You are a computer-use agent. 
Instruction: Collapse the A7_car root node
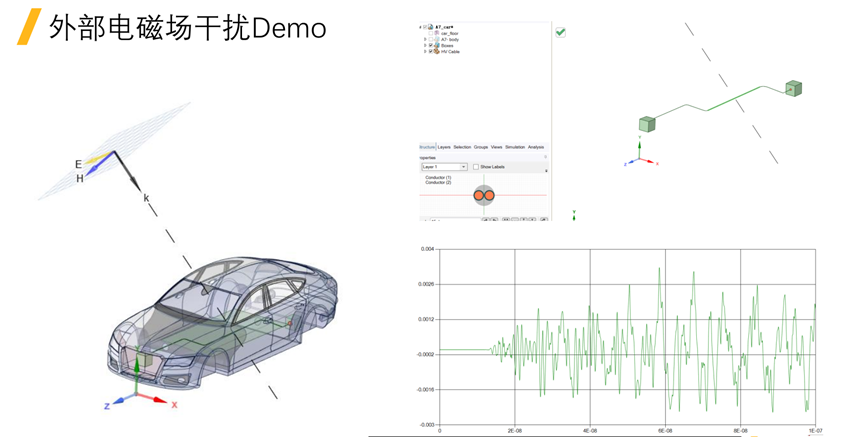pyautogui.click(x=420, y=27)
